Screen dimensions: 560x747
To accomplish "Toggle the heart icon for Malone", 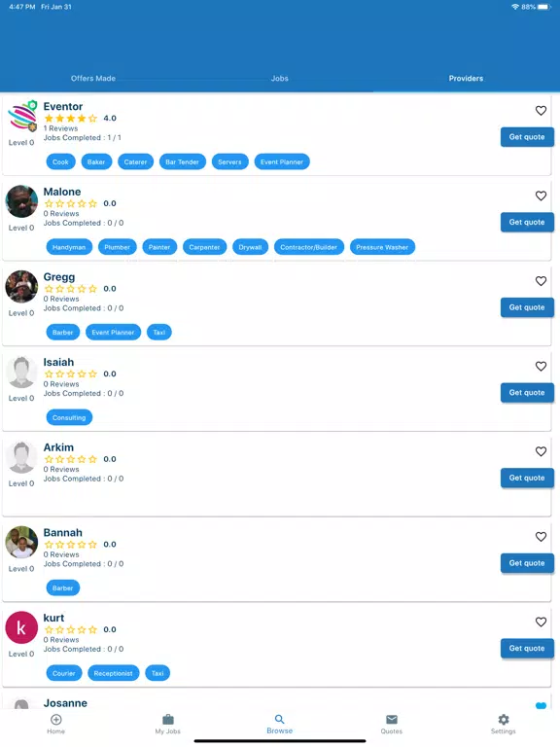I will pyautogui.click(x=541, y=196).
